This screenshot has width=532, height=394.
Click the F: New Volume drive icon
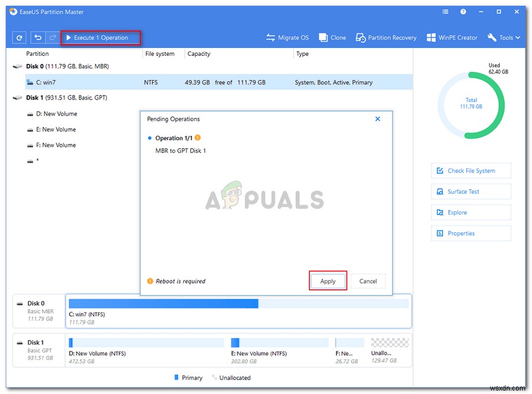click(30, 146)
